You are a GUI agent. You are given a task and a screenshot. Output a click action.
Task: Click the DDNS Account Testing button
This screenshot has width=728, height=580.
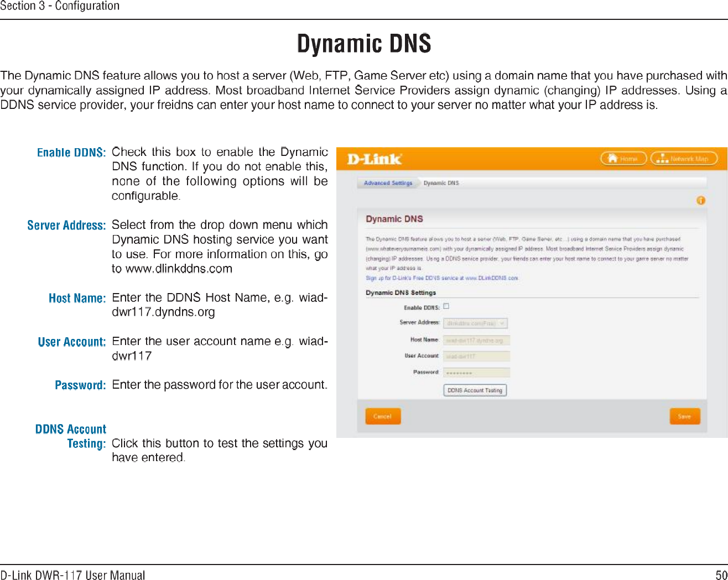[x=475, y=390]
